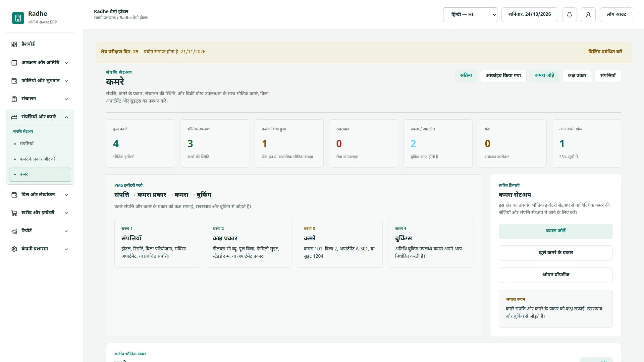
Task: Expand संचालन menu chevron
Action: [66, 99]
